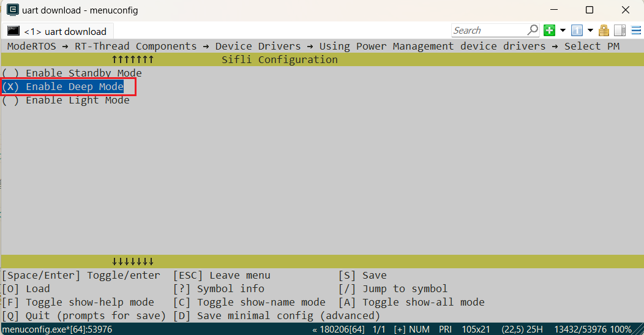Click the green new console plus icon

[549, 30]
